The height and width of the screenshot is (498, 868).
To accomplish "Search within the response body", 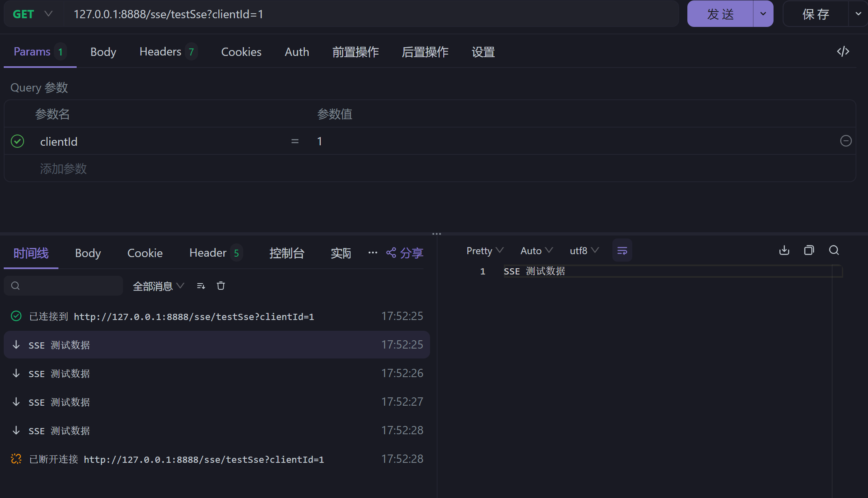I will 834,250.
